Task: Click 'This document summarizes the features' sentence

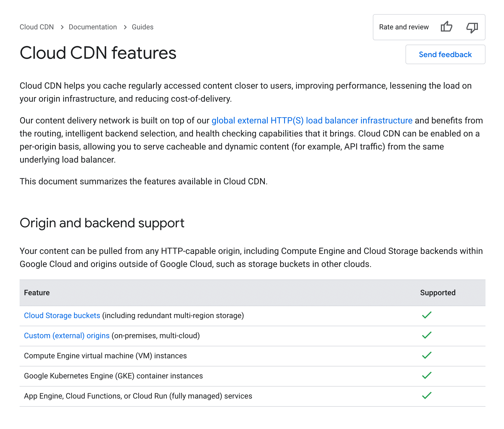Action: click(x=143, y=181)
